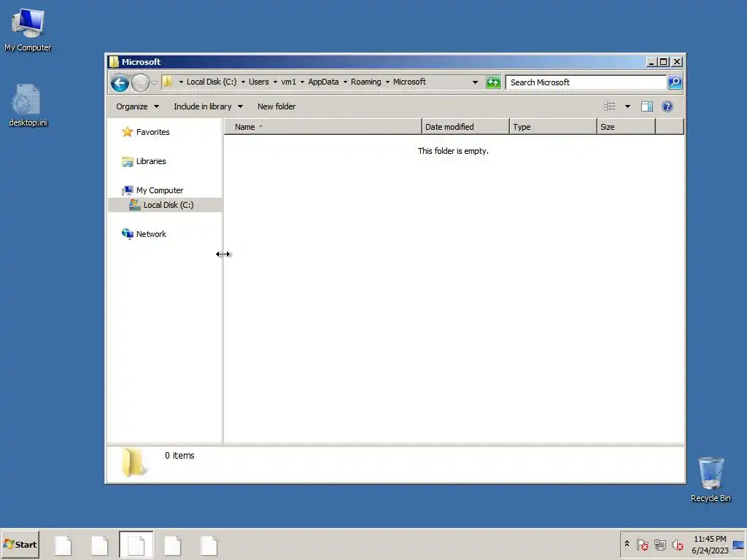Click the folder icon in address bar
The image size is (747, 560).
168,82
